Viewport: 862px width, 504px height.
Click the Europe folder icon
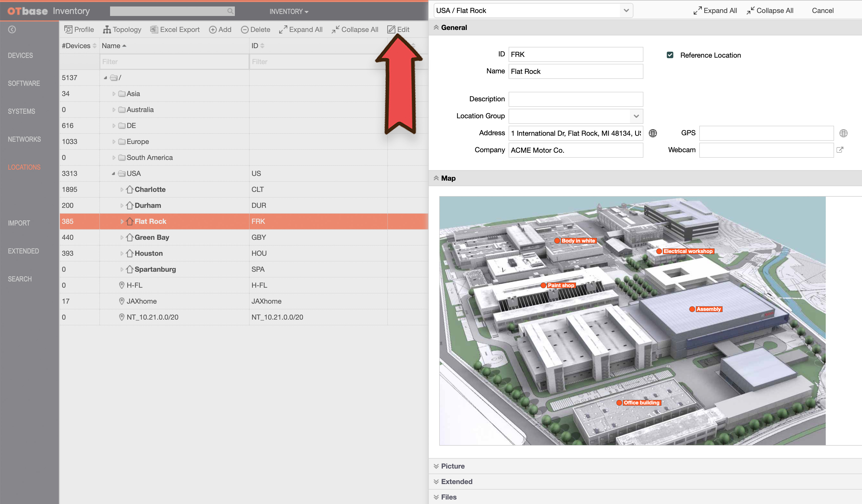(122, 141)
